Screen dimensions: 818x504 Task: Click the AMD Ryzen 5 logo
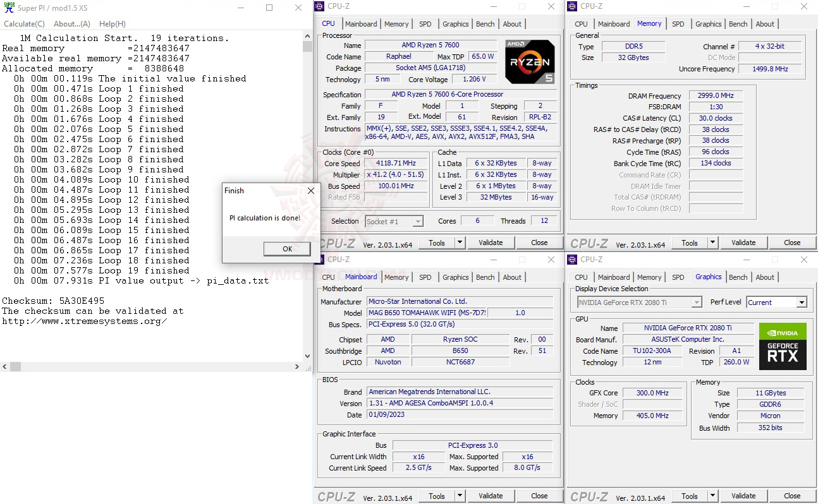coord(530,62)
